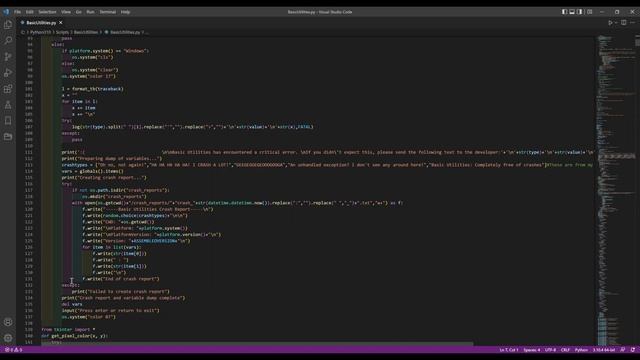Open the folder-shaped activity bar icon
The image size is (640, 360).
click(x=8, y=137)
